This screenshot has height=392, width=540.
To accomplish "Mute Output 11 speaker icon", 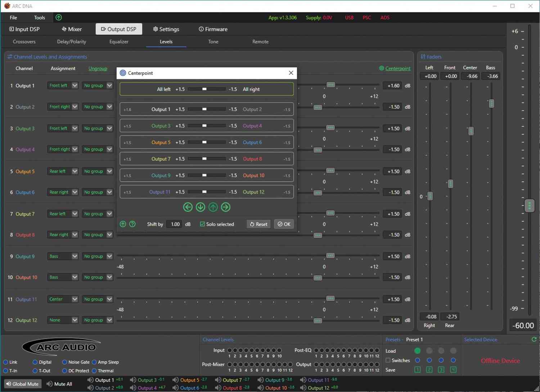I will pos(303,380).
